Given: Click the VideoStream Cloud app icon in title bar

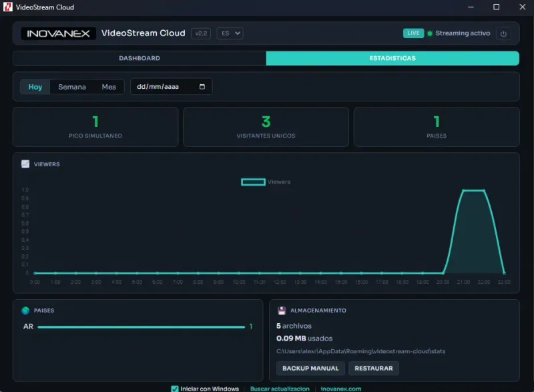Looking at the screenshot, I should tap(7, 7).
